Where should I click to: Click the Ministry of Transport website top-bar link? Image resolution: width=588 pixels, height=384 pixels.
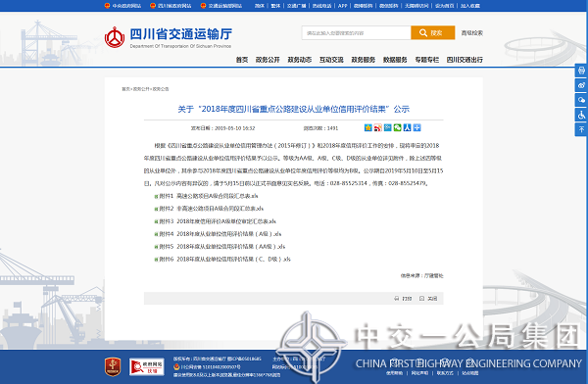pyautogui.click(x=225, y=6)
